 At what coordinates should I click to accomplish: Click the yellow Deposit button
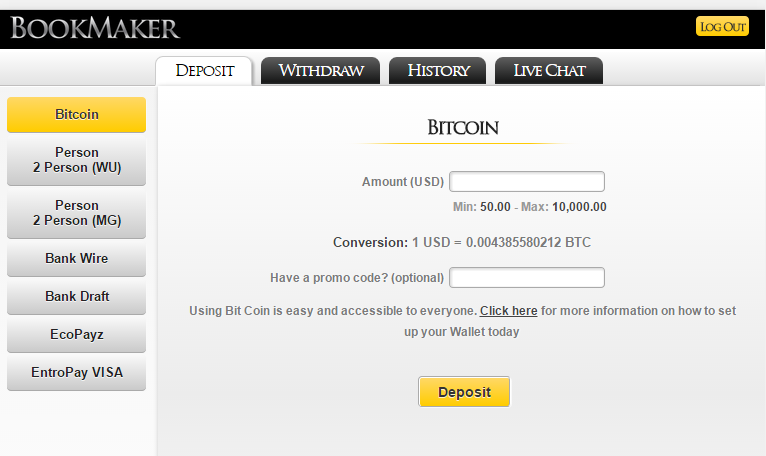click(464, 392)
